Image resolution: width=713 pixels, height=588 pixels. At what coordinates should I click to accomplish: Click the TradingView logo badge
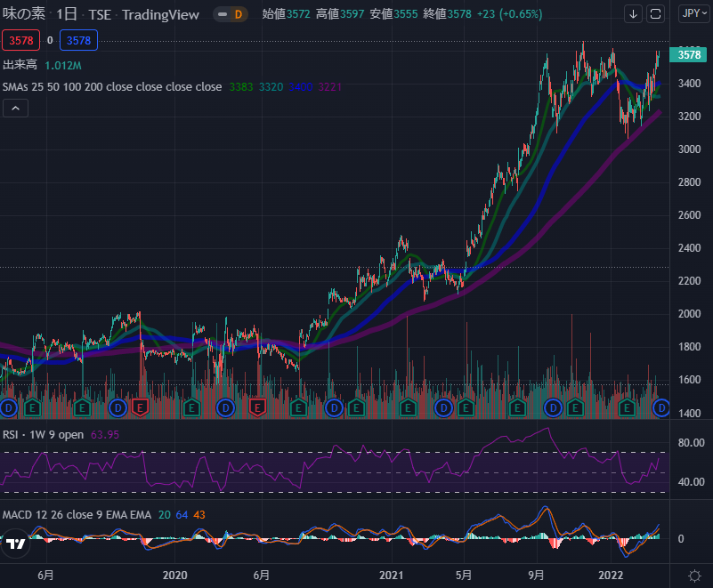coord(16,544)
